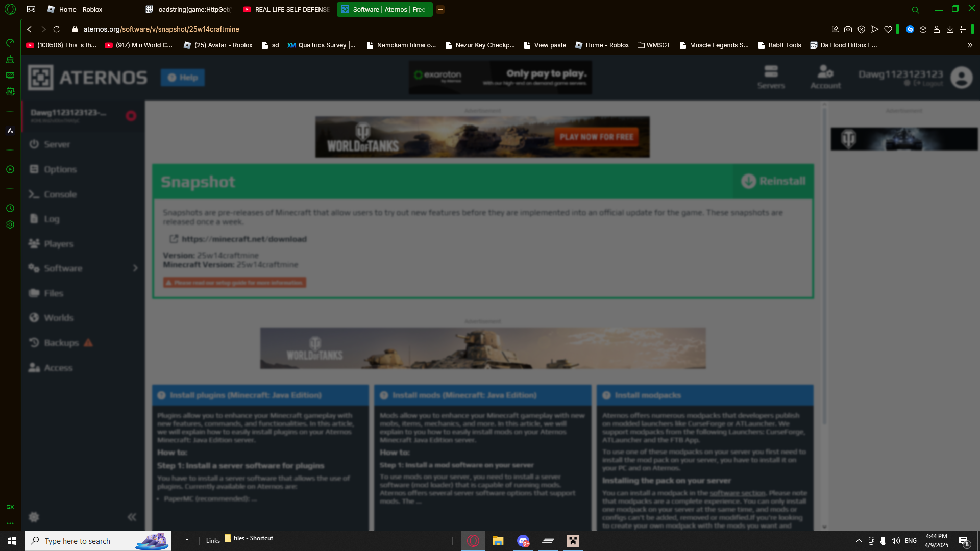Open the Aternos sidebar settings gear
980x551 pixels.
coord(34,517)
